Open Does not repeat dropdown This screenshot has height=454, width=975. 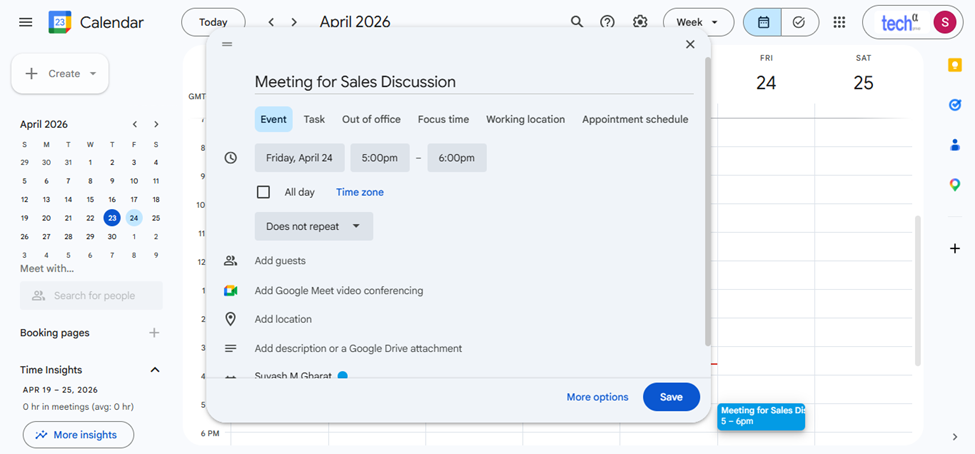[314, 226]
